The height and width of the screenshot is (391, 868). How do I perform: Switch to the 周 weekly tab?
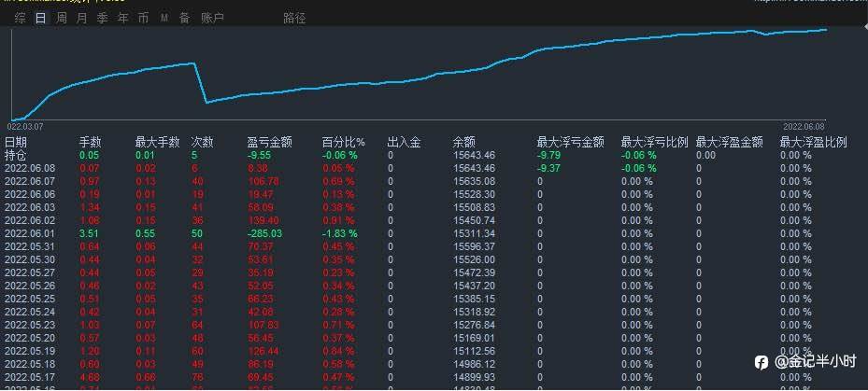point(62,19)
